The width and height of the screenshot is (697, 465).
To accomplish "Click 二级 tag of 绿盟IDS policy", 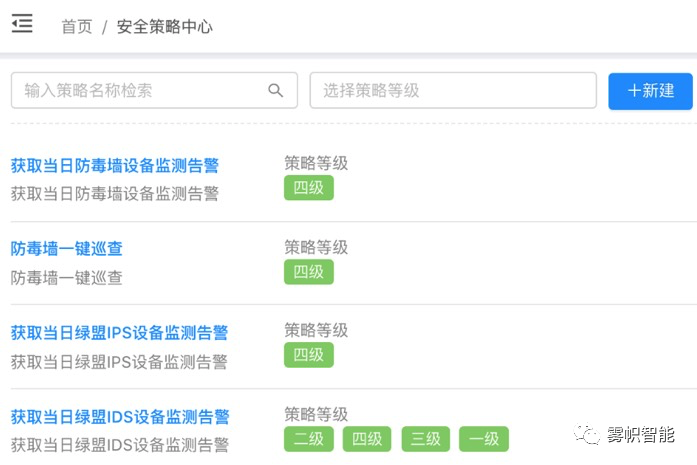I will tap(309, 439).
